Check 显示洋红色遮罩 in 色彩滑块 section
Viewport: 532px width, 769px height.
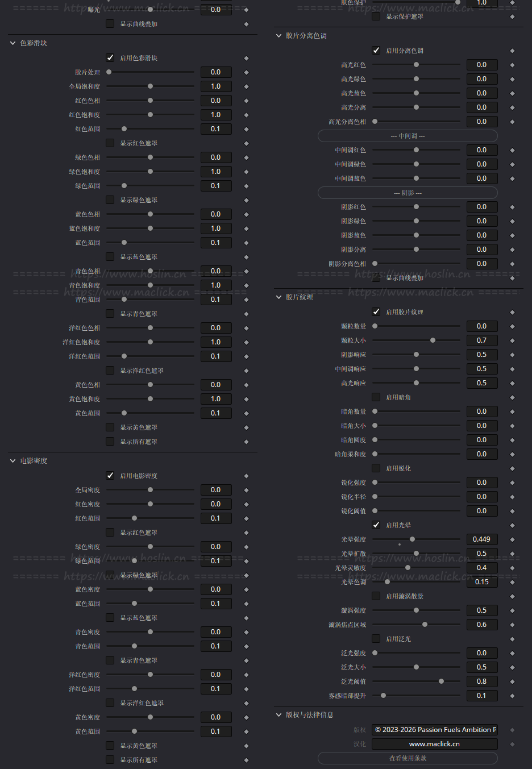tap(110, 370)
